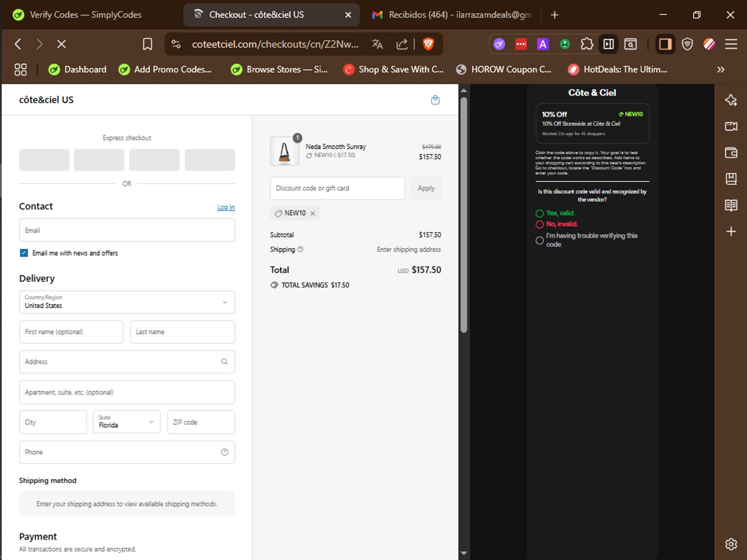Click the checkout page vertical scrollbar thumb
Screen dimensions: 747x560
click(464, 215)
